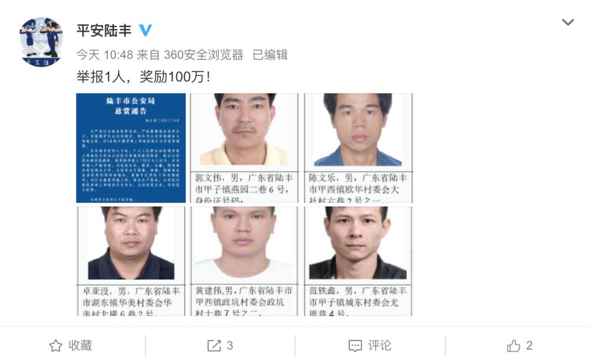Open the 黄建伟 photo thumbnail

244,261
